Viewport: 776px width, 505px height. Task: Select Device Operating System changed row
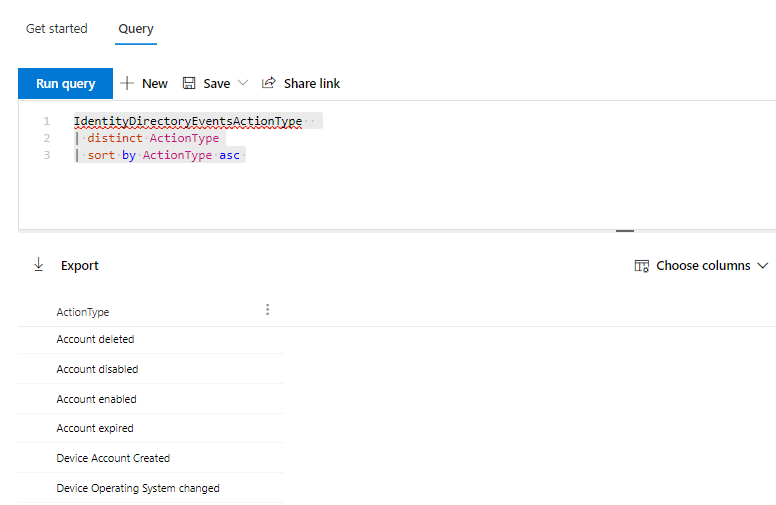point(138,488)
